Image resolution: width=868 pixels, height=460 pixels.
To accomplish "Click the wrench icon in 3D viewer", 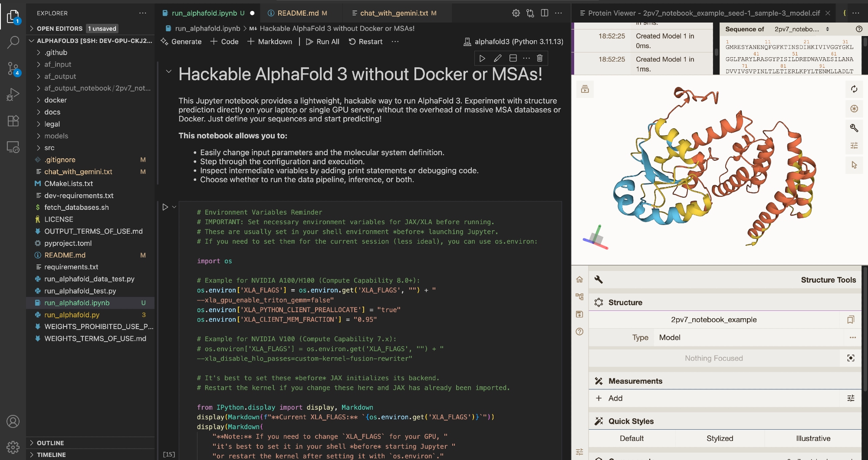I will 854,128.
